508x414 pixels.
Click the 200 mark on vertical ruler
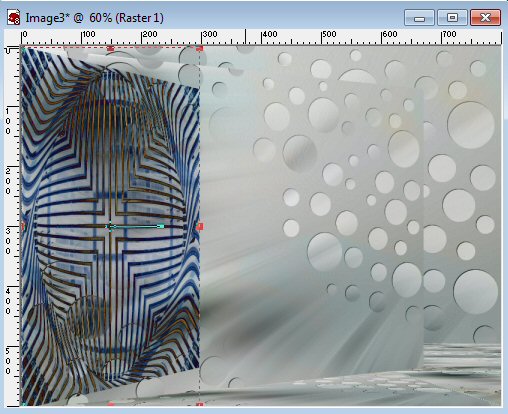[8, 181]
